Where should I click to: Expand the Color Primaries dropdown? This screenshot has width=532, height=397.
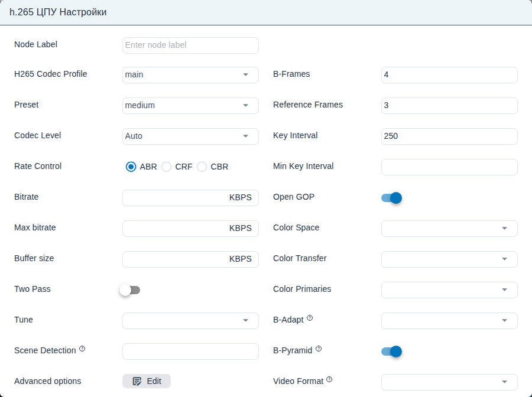pos(449,290)
